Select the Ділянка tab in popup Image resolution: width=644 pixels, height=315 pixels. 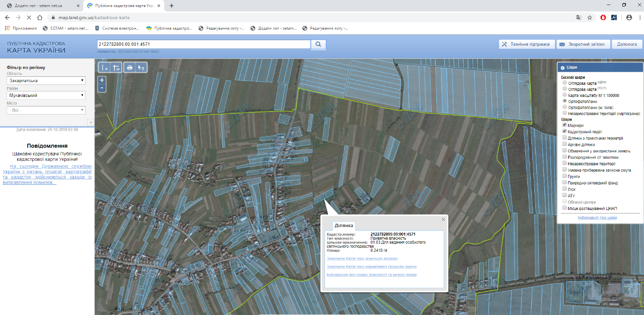(x=344, y=226)
